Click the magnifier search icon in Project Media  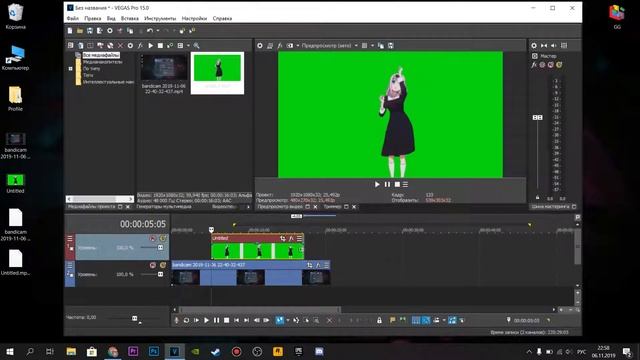click(x=196, y=46)
